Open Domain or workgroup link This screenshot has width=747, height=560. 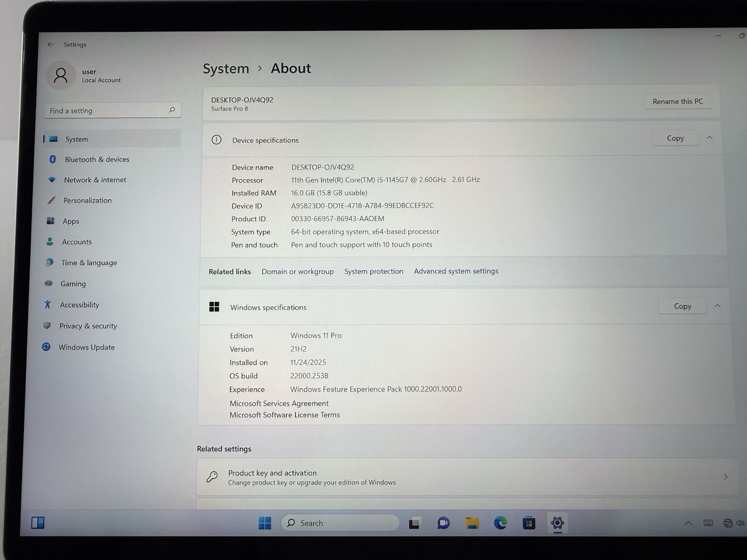point(297,272)
